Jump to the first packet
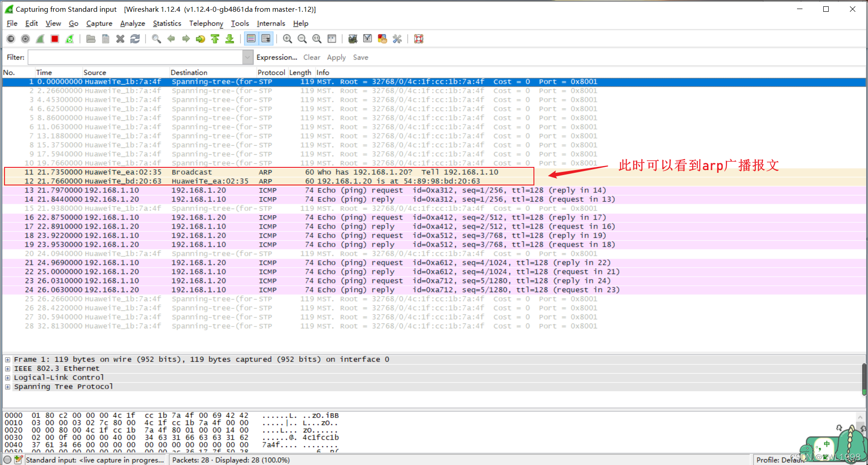The width and height of the screenshot is (868, 465). (215, 39)
